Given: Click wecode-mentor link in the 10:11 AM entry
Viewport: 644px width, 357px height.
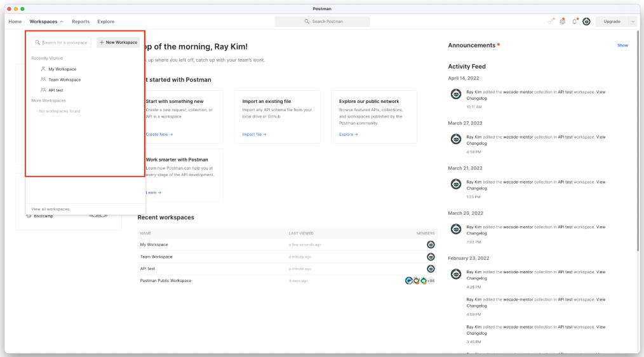Looking at the screenshot, I should click(x=518, y=92).
